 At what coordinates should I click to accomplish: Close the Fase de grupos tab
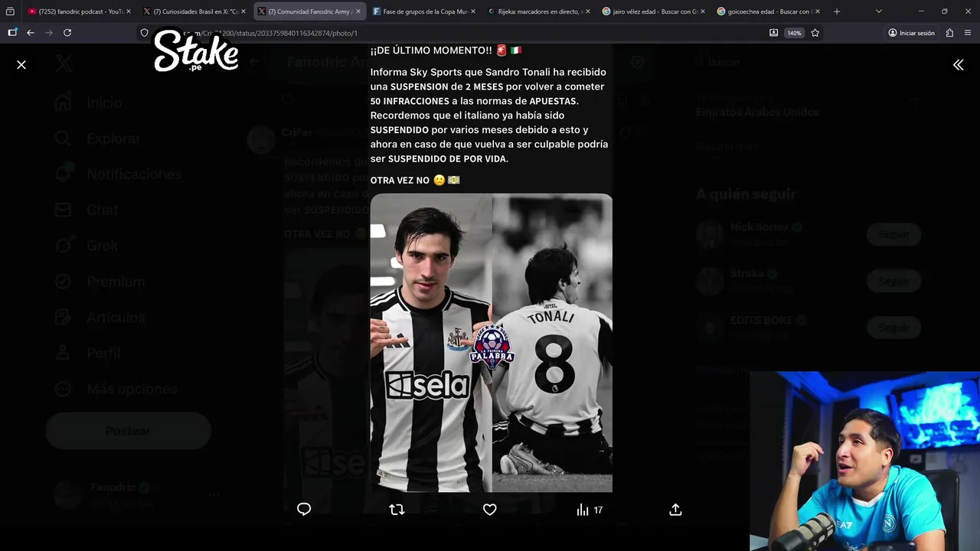point(473,11)
